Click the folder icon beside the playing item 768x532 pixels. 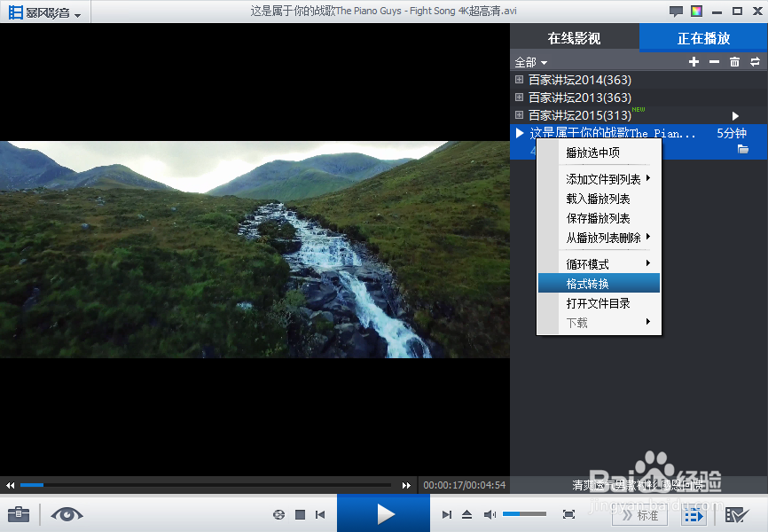click(742, 149)
